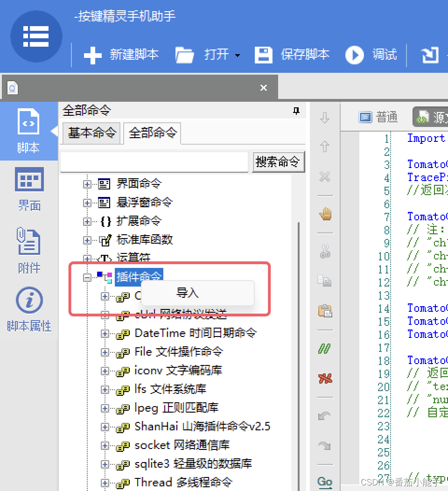Pin the 全部命令 panel

coord(296,111)
